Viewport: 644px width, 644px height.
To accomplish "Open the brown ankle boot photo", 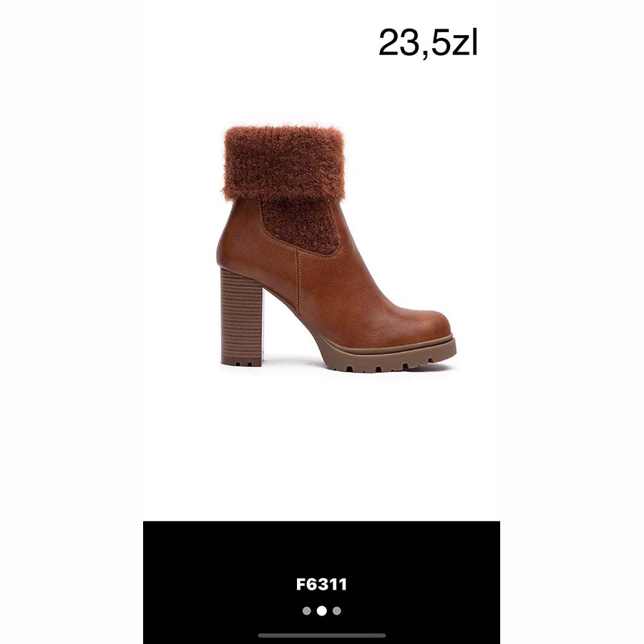I will 336,249.
